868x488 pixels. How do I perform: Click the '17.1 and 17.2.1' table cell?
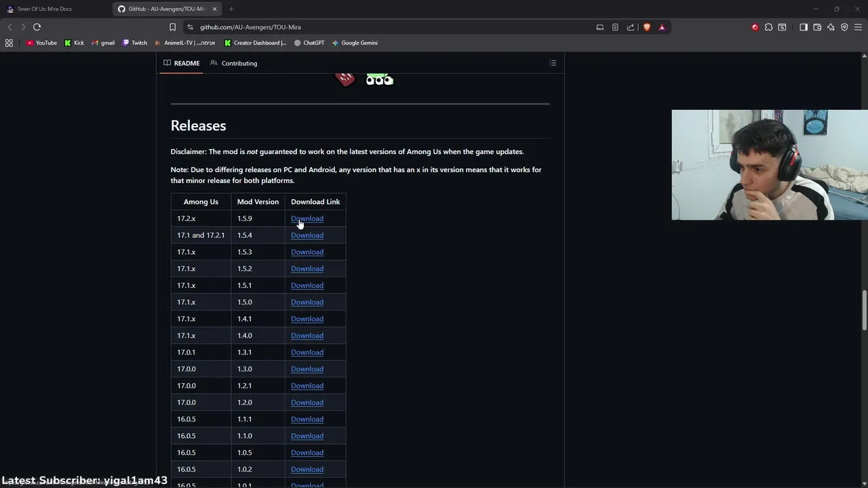pos(201,235)
